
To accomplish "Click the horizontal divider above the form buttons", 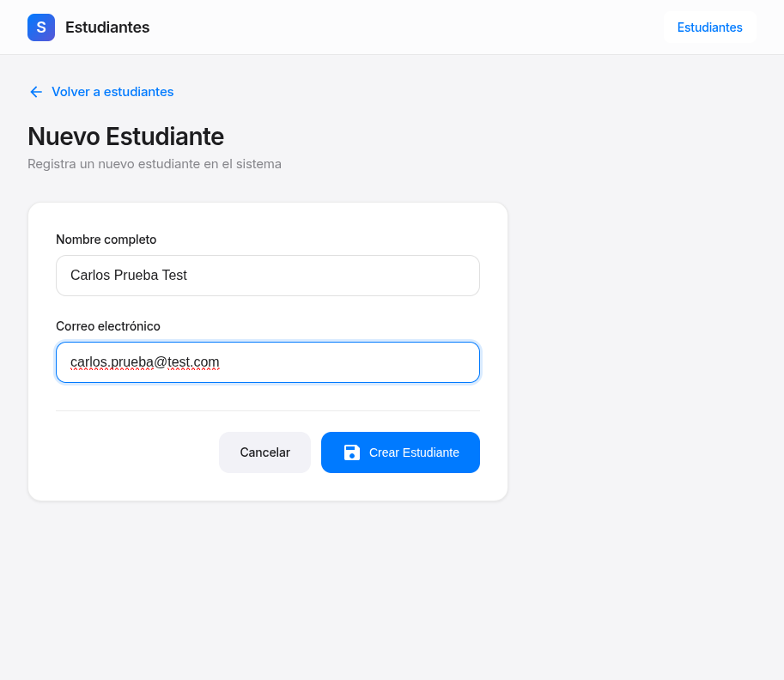I will (268, 410).
